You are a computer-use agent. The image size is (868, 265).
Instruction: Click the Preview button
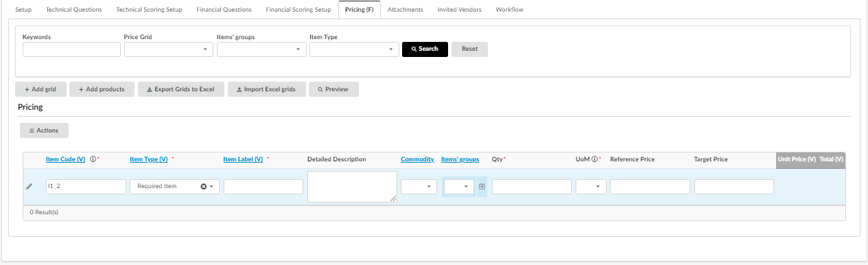(x=333, y=89)
